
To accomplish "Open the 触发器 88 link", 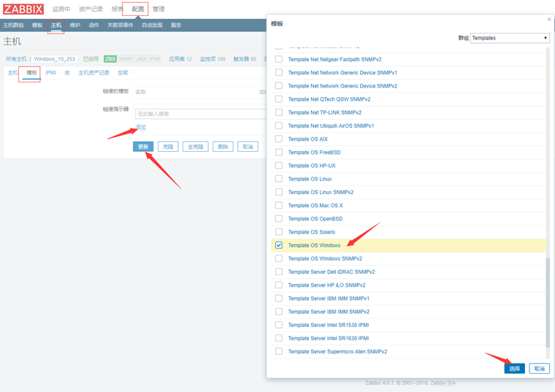I will point(245,58).
